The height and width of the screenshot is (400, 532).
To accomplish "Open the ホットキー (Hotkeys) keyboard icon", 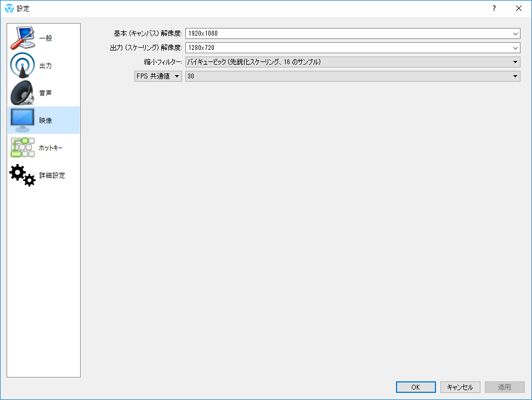I will point(22,148).
